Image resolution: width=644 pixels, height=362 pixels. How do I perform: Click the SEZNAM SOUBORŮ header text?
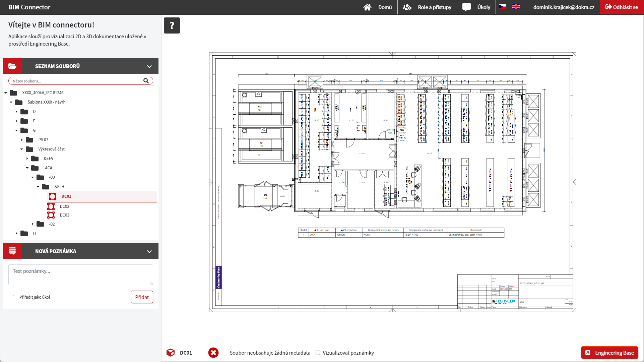[x=57, y=66]
